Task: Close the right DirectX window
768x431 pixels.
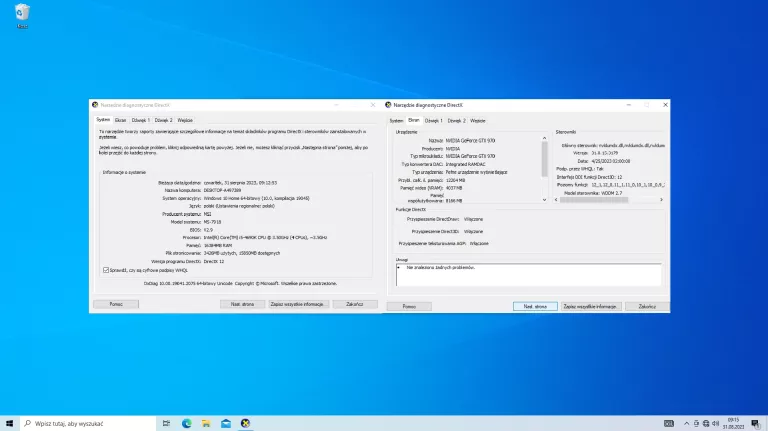Action: [x=665, y=105]
